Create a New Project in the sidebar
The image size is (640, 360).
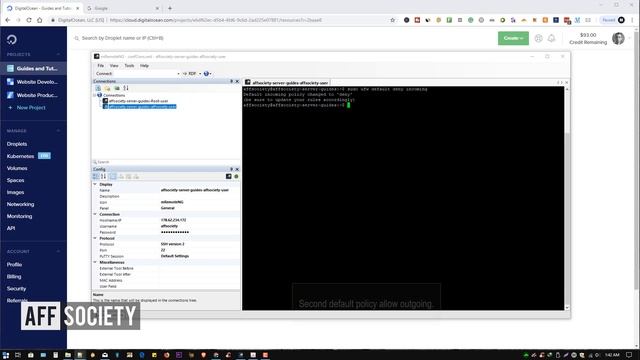pos(27,108)
